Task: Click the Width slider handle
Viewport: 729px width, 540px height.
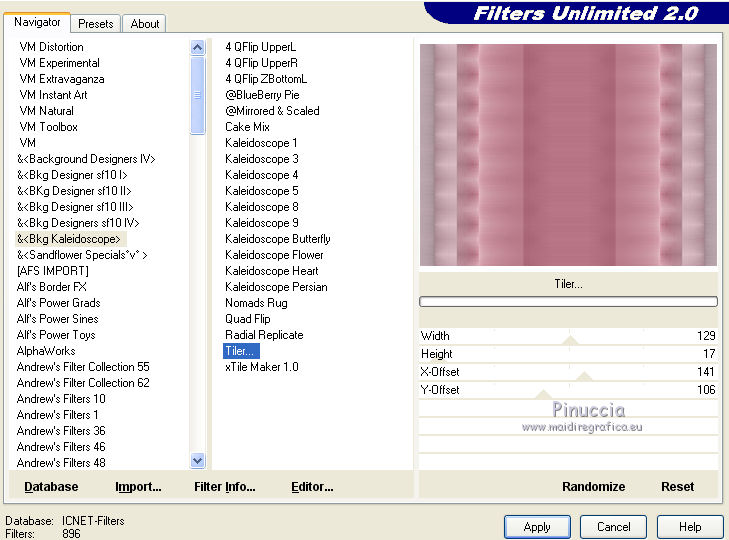Action: [570, 340]
